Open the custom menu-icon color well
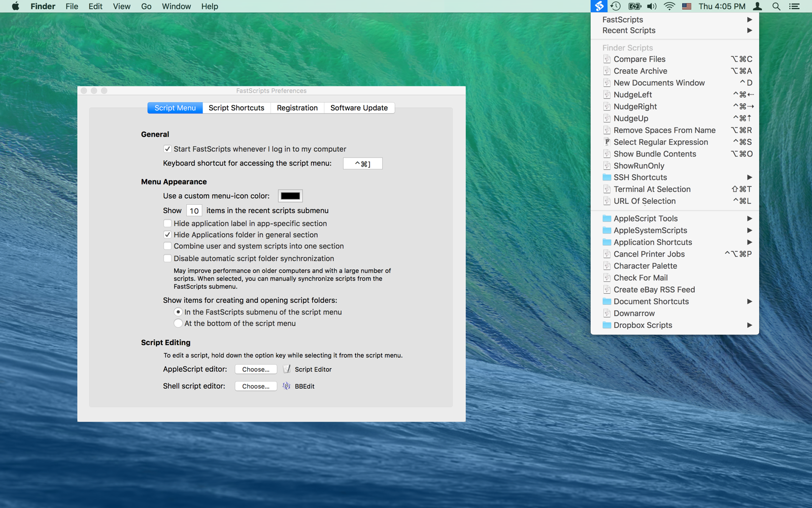 (290, 196)
